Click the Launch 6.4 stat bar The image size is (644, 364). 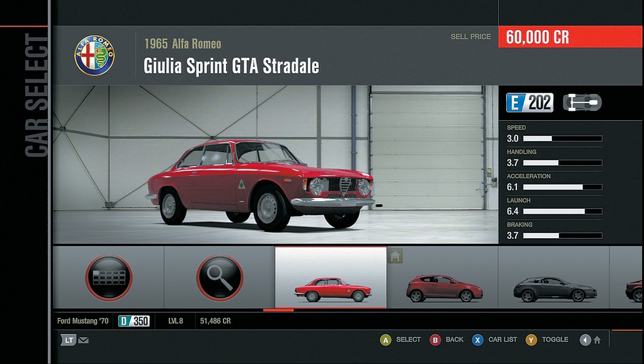coord(562,211)
